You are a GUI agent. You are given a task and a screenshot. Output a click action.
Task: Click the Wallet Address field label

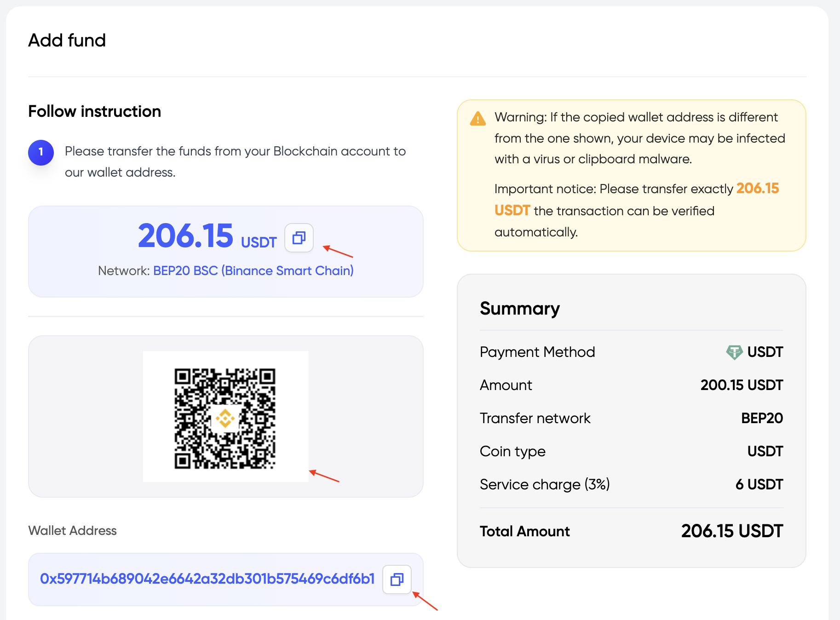pyautogui.click(x=72, y=531)
